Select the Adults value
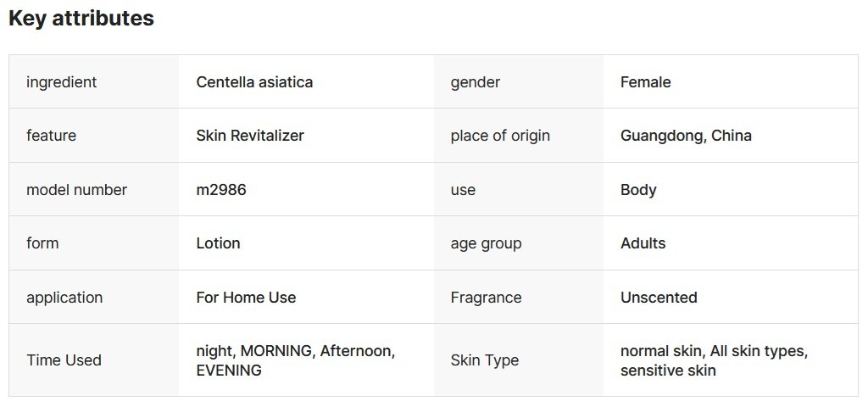868x407 pixels. (x=643, y=243)
